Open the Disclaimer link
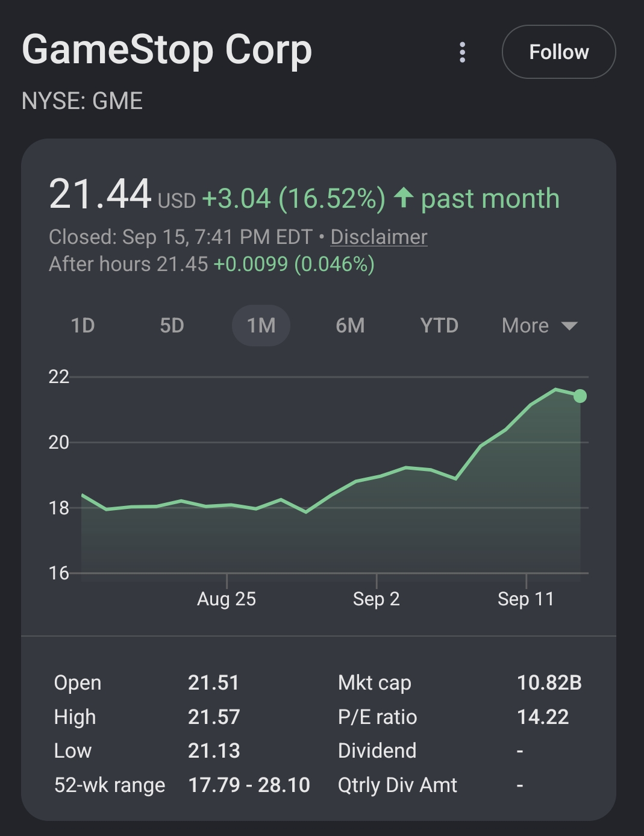 click(x=379, y=237)
